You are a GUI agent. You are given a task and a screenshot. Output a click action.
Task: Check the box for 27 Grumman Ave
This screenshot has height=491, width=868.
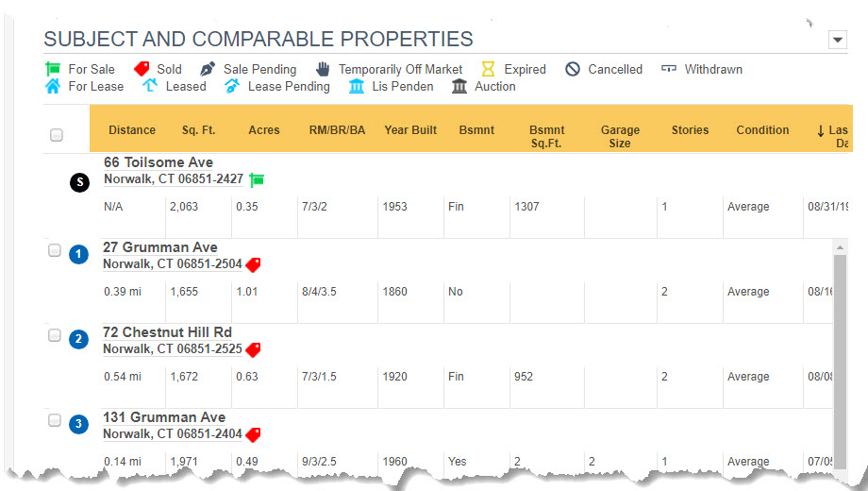pos(55,250)
